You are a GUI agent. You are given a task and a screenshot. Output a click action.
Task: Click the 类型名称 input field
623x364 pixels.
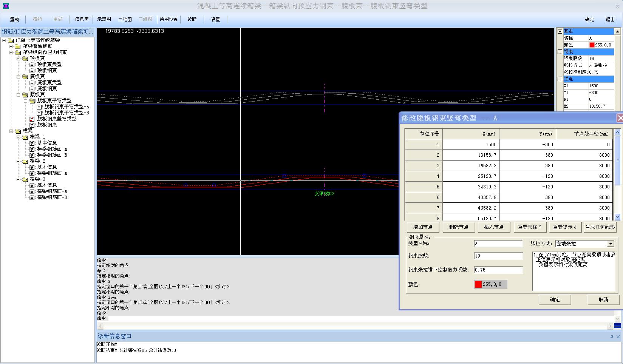[x=498, y=244]
